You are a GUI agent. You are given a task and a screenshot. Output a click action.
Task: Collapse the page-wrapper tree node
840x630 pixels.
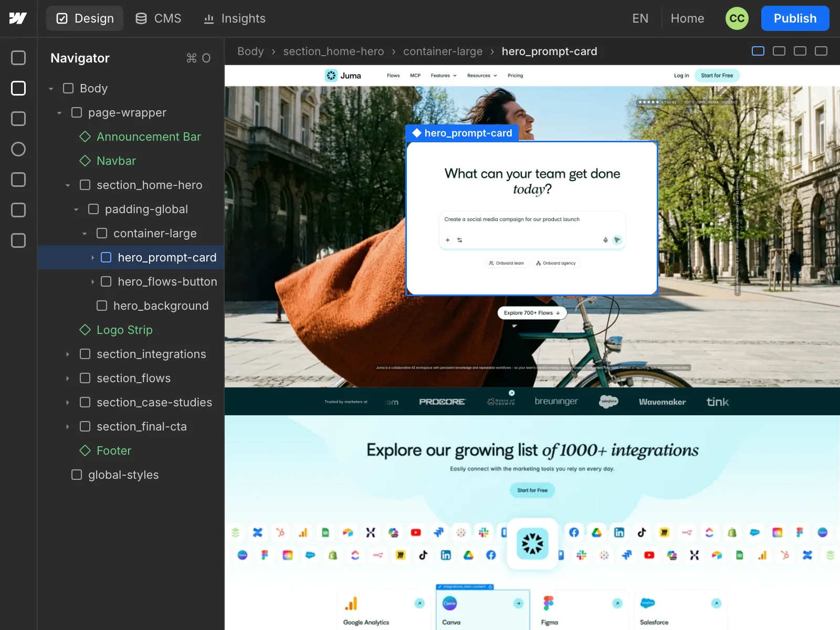point(59,113)
